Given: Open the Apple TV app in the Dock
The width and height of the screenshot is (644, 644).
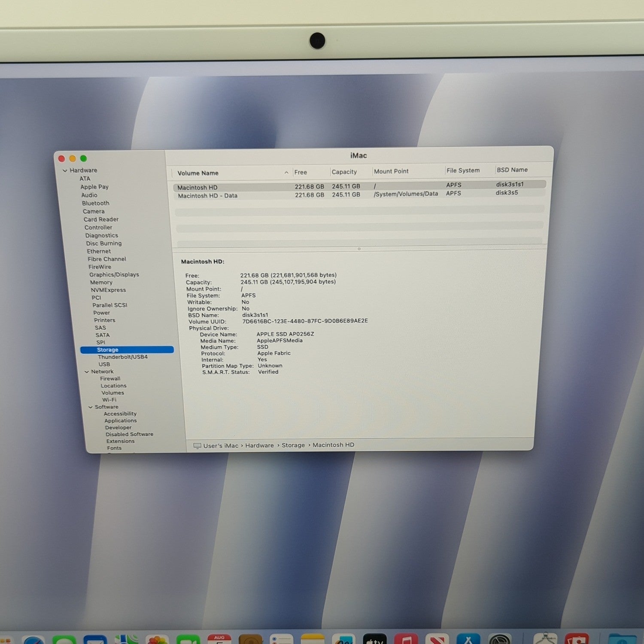Looking at the screenshot, I should (375, 638).
